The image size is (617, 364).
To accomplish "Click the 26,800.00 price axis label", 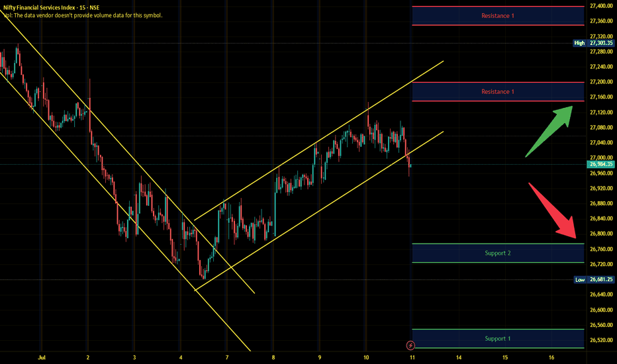I will pyautogui.click(x=601, y=234).
